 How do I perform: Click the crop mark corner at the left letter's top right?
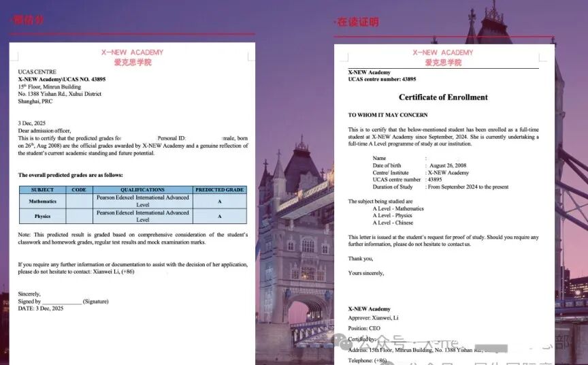click(x=251, y=57)
